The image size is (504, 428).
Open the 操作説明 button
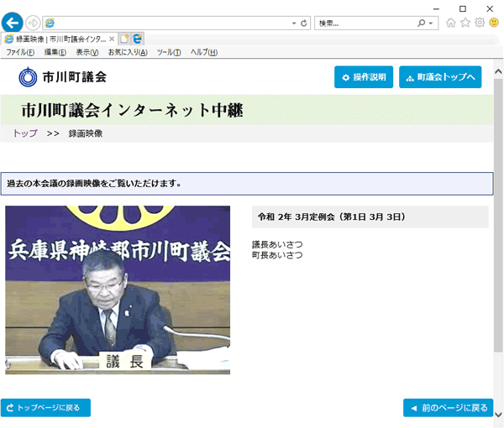point(364,77)
